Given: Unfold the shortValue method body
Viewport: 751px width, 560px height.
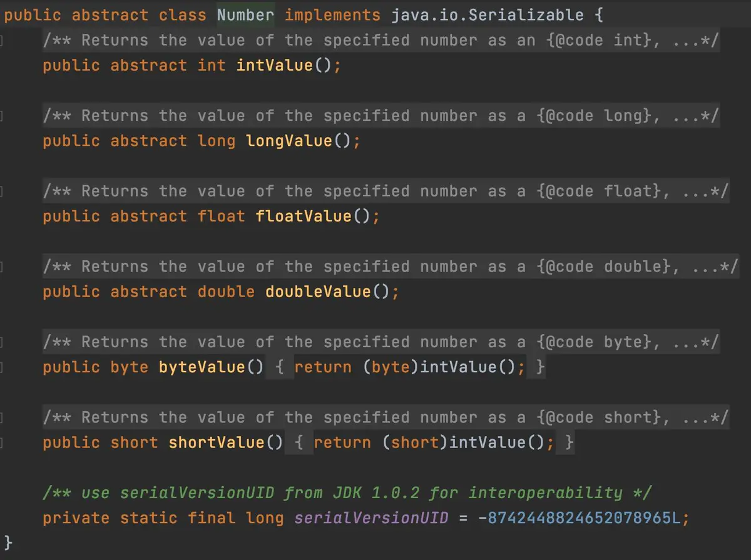Looking at the screenshot, I should (x=299, y=443).
